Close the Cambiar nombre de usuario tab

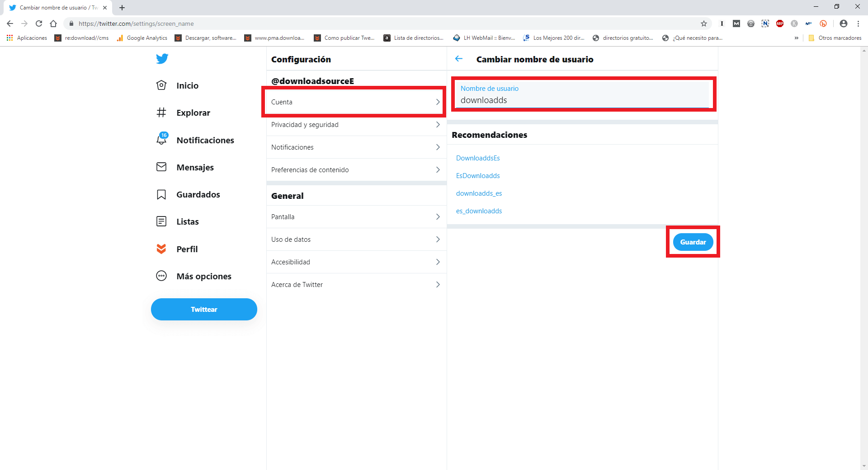pyautogui.click(x=105, y=8)
